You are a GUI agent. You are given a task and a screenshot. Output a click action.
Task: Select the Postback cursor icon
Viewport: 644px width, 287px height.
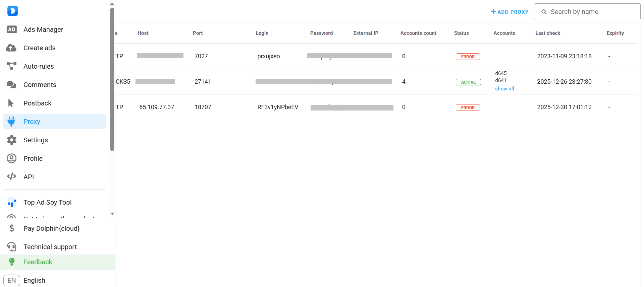coord(11,103)
